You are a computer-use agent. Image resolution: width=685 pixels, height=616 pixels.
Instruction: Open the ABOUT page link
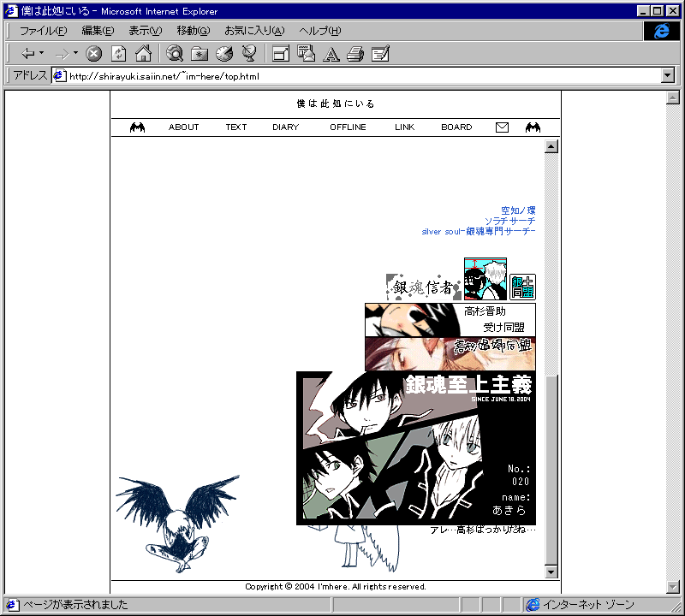[183, 127]
